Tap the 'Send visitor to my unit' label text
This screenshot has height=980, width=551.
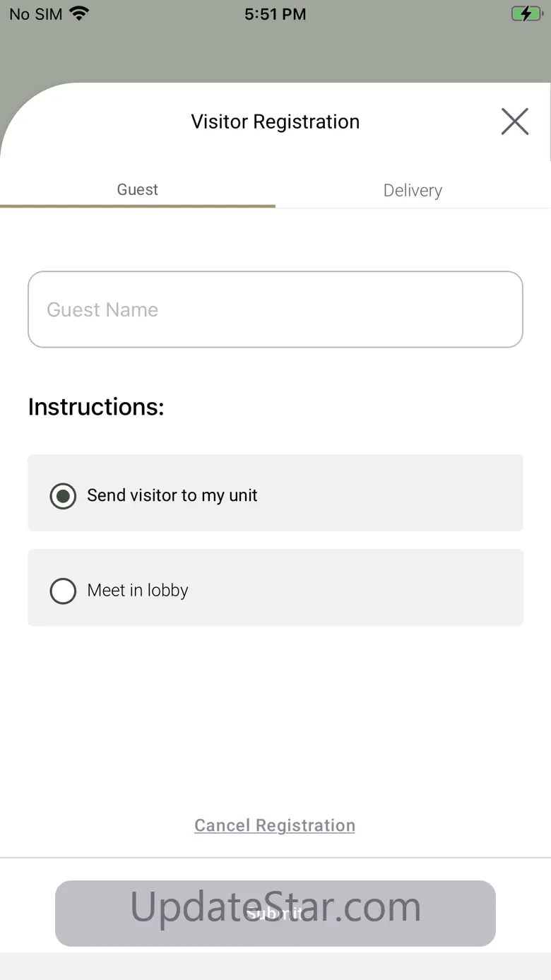(x=172, y=495)
